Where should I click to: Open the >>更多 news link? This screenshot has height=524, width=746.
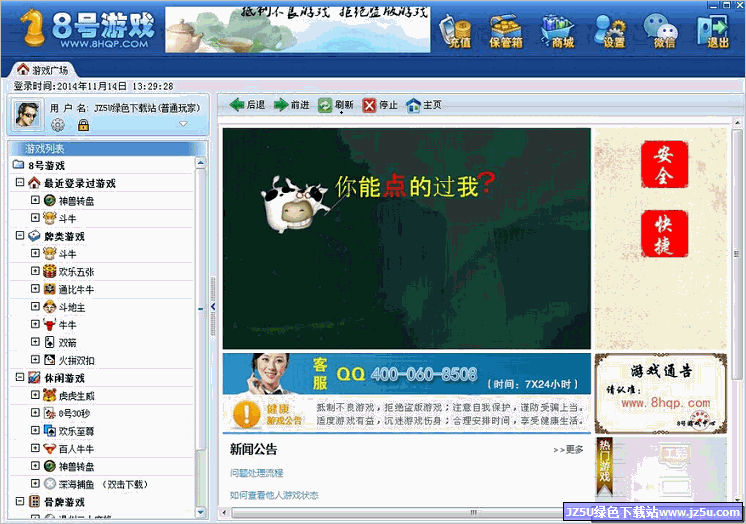point(568,449)
